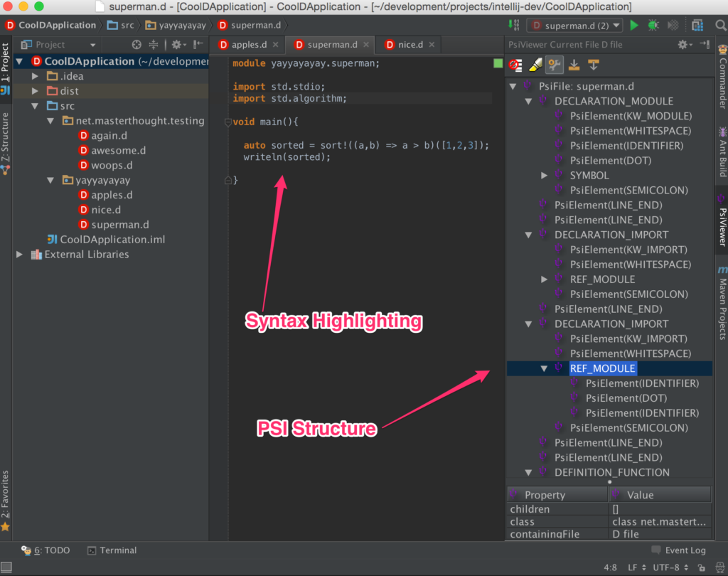Click CoolDApplication breadcrumb in navigation bar
Screen dimensions: 728x576
click(x=50, y=25)
